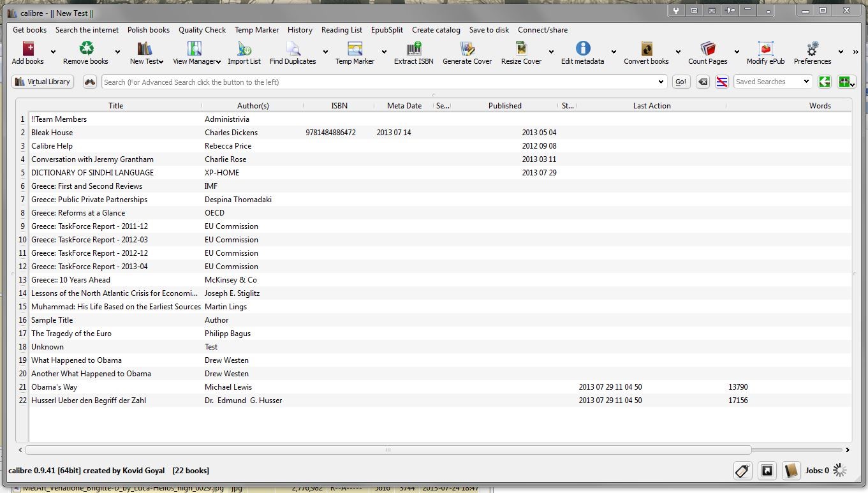Click the Remove books recycle icon

[x=86, y=48]
